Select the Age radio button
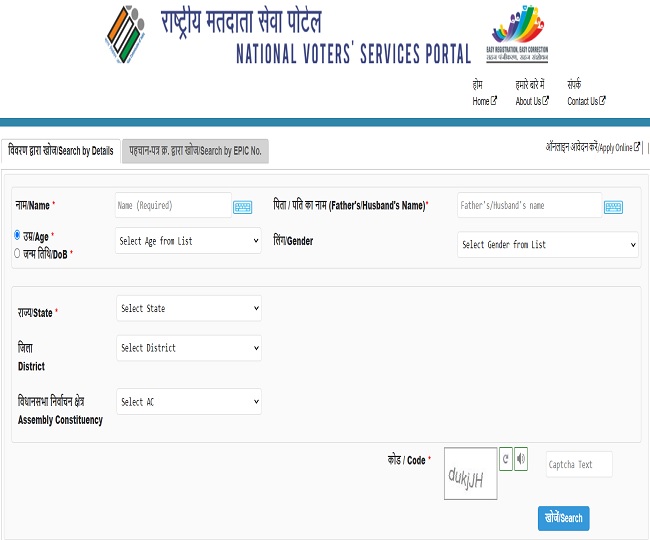Image resolution: width=650 pixels, height=540 pixels. pos(17,235)
